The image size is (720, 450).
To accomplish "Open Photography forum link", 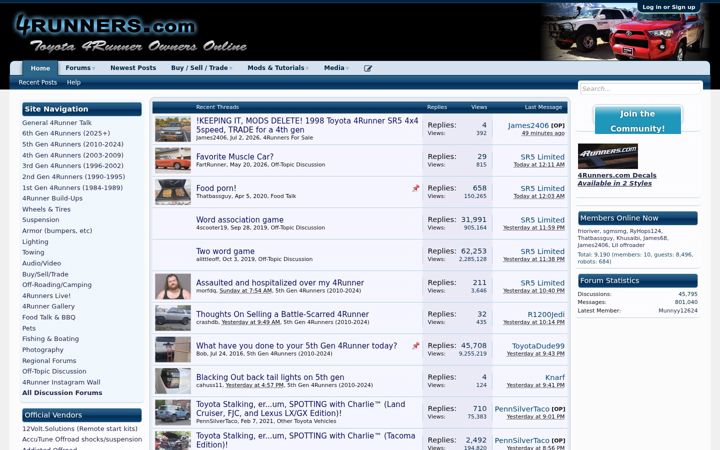I will click(43, 350).
